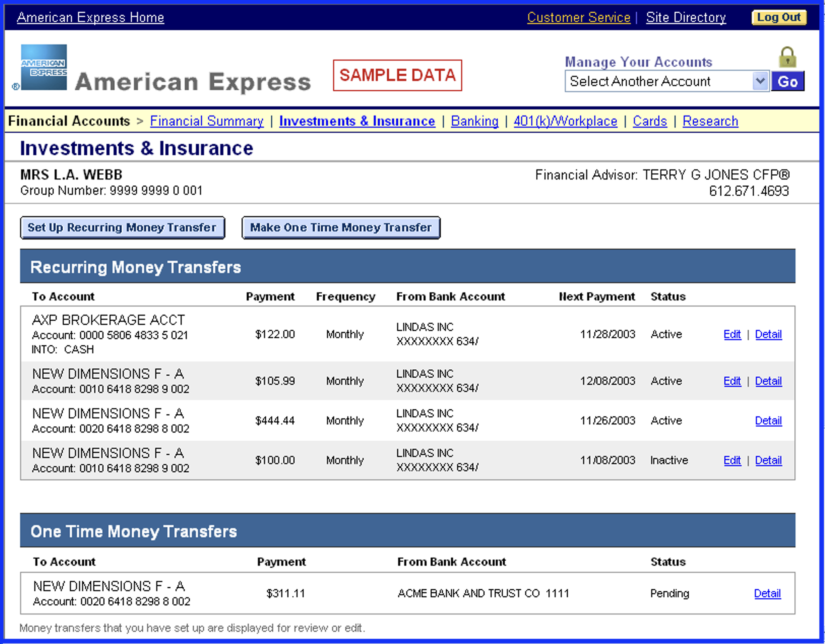
Task: Open the Select Another Account dropdown
Action: [x=667, y=81]
